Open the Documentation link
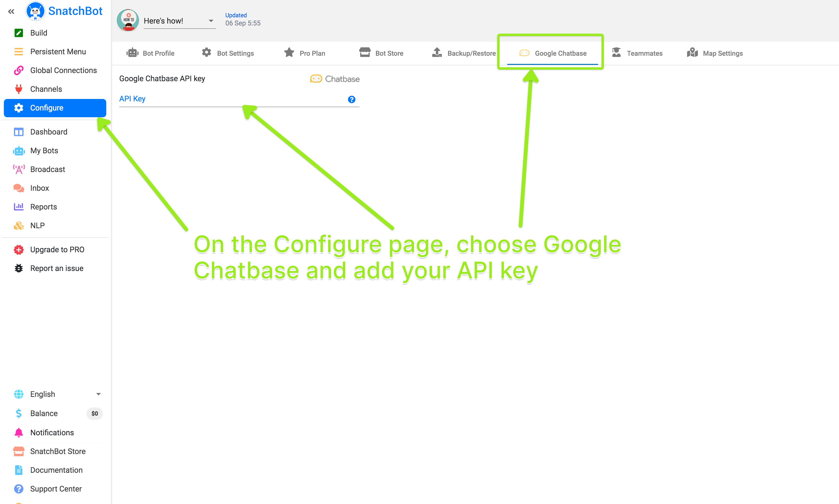The image size is (839, 504). [x=56, y=470]
